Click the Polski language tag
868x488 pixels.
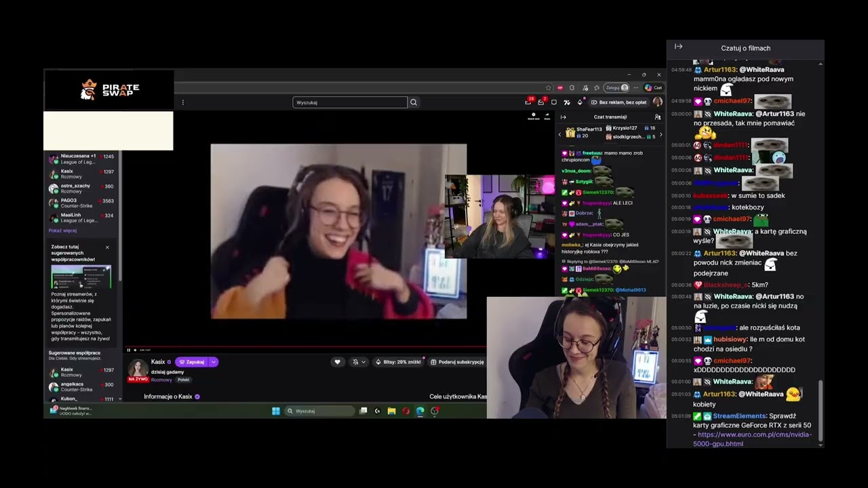184,380
